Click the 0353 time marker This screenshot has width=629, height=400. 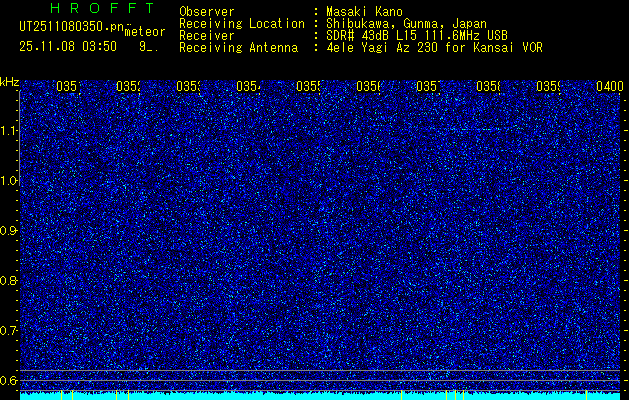(189, 86)
